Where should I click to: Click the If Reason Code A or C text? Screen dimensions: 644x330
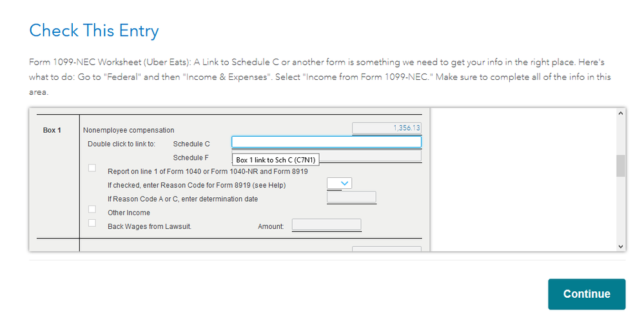pyautogui.click(x=183, y=199)
